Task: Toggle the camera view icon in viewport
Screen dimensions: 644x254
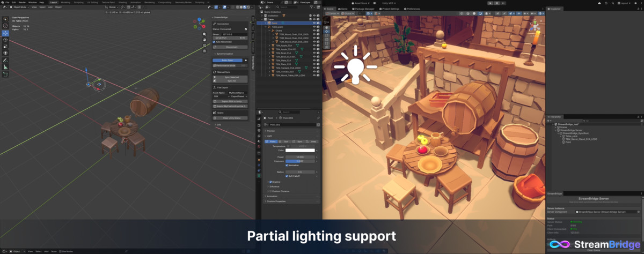Action: coord(204,46)
